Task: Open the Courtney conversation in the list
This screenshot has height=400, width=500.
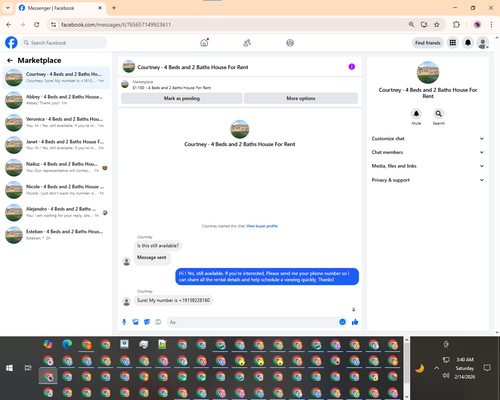Action: pos(56,77)
